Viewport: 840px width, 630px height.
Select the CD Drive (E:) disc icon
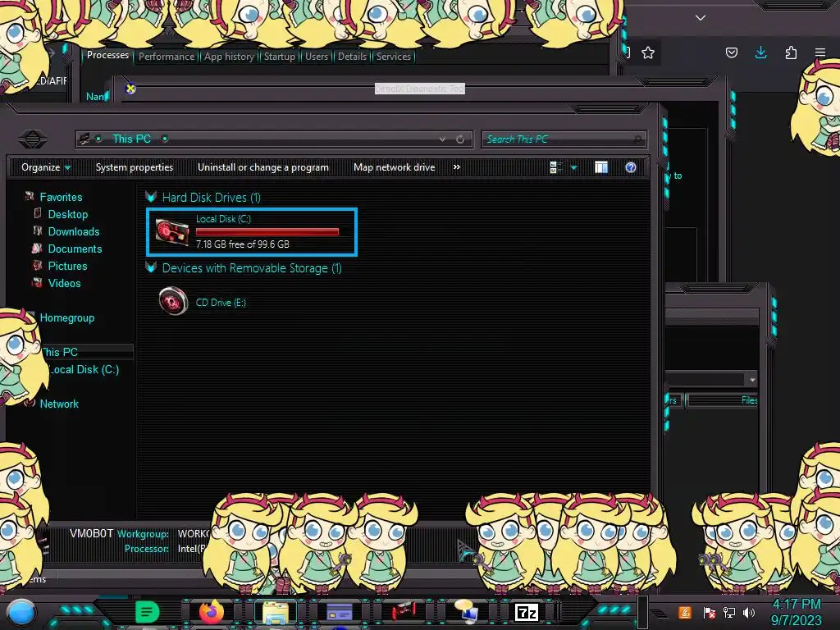(173, 301)
